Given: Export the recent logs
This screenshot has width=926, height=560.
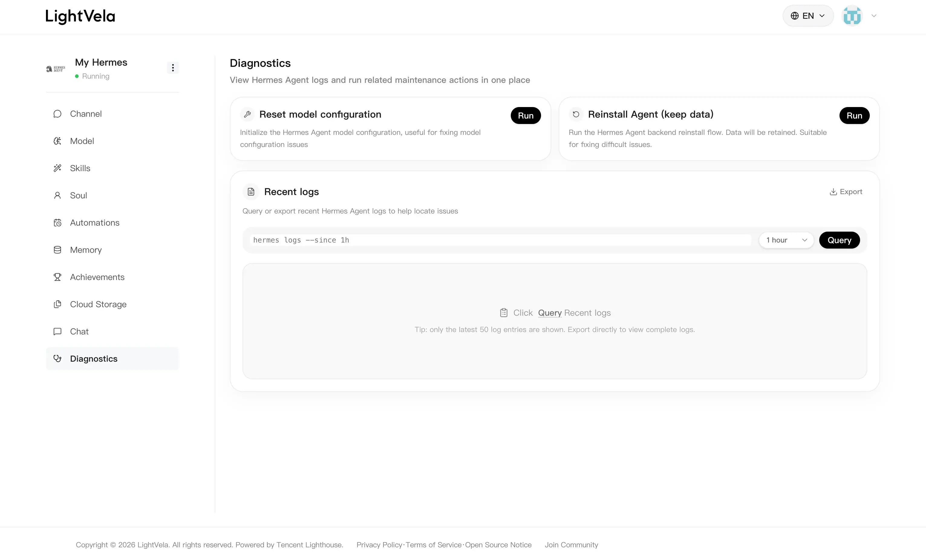Looking at the screenshot, I should [x=846, y=192].
